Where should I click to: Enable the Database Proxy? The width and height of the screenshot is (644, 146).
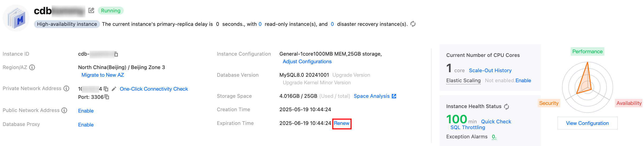[86, 125]
